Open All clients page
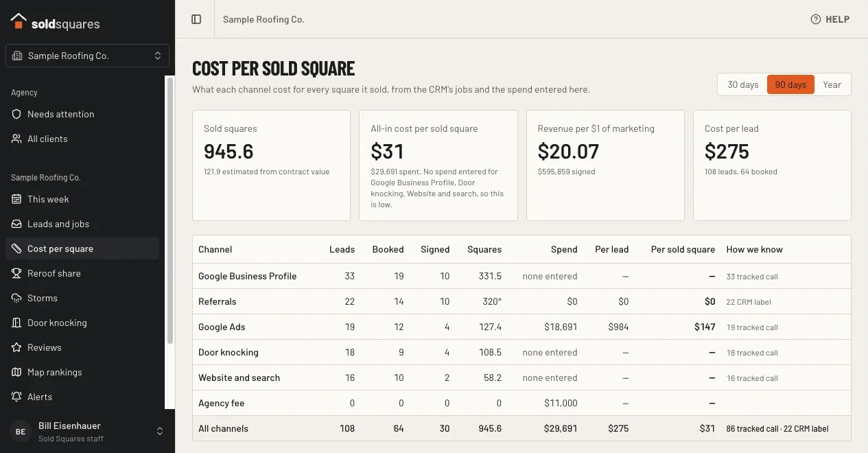Screen dimensions: 868x453 (82, 139)
